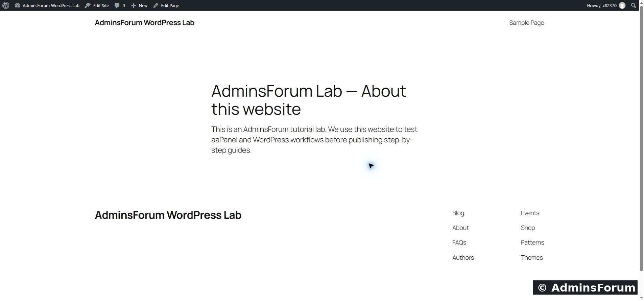The width and height of the screenshot is (644, 301).
Task: Open Edit Site in admin bar
Action: [97, 5]
